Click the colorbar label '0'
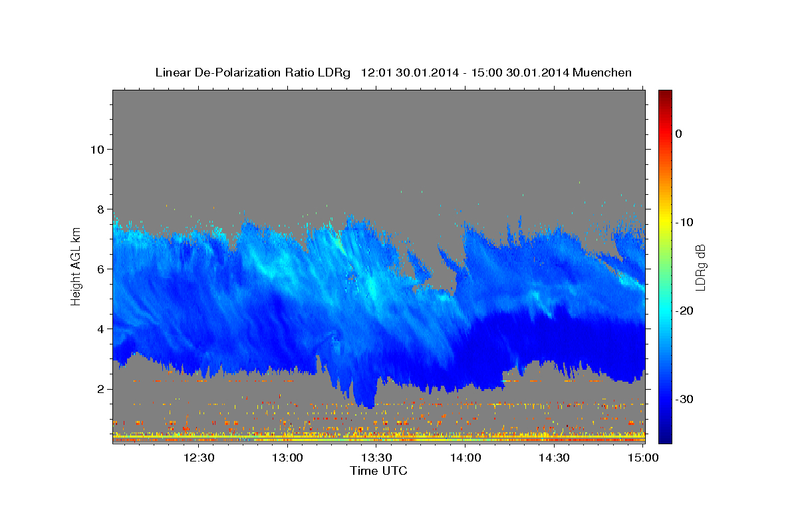798x532 pixels. coord(679,134)
